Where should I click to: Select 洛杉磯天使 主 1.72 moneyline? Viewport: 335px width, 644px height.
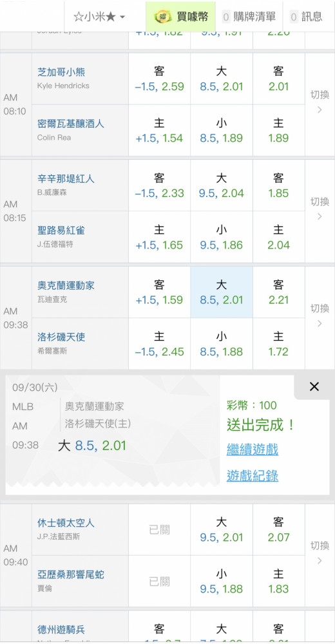[x=279, y=344]
